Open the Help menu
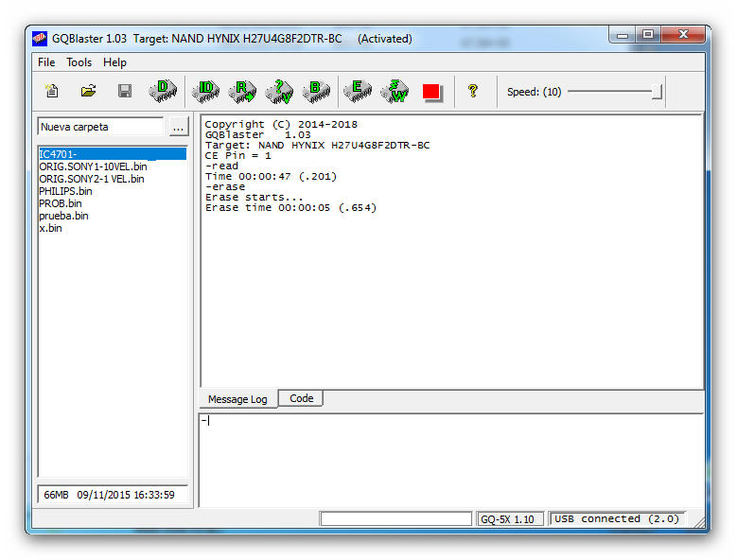 coord(114,62)
